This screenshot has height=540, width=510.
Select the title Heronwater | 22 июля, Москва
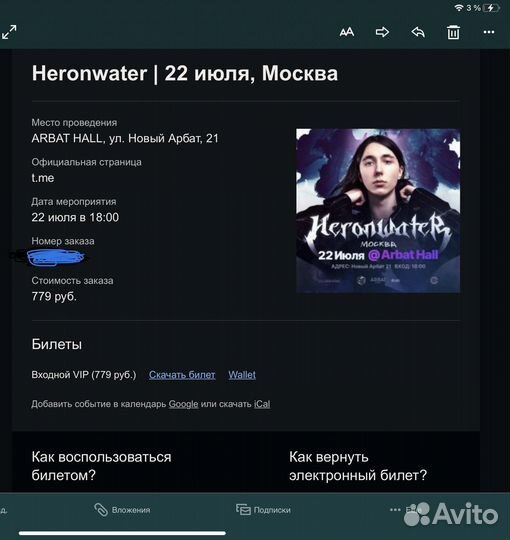tap(185, 73)
